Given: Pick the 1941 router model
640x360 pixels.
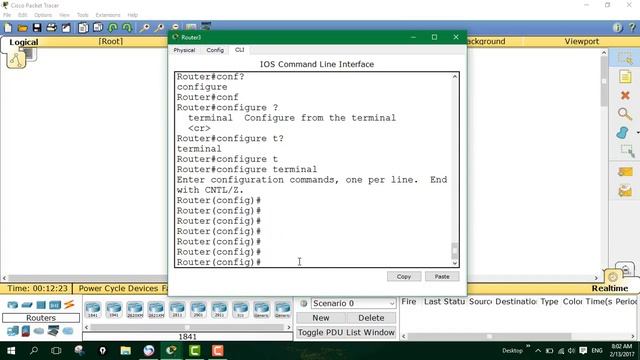Looking at the screenshot, I should pyautogui.click(x=114, y=309).
